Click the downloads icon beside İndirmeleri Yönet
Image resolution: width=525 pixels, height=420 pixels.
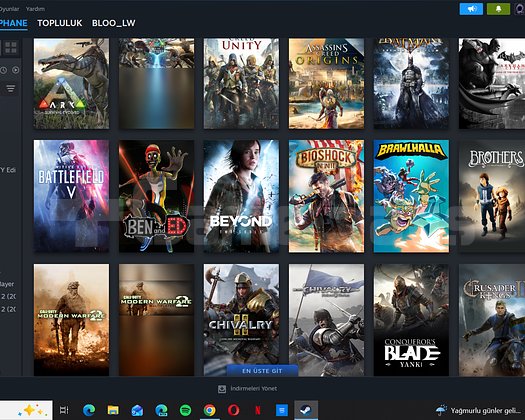(222, 389)
